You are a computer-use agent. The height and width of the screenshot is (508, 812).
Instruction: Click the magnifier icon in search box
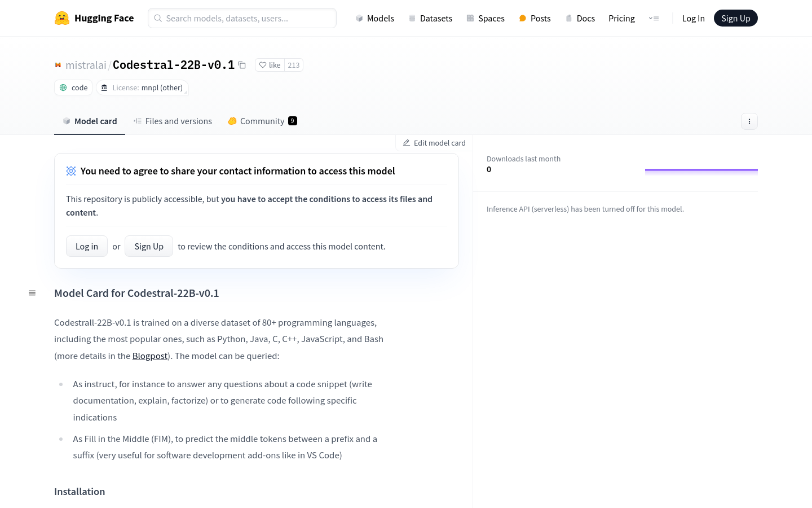(x=158, y=18)
